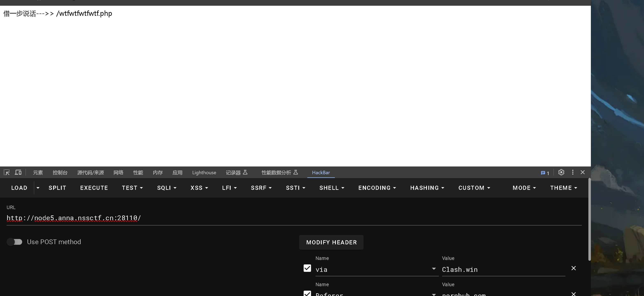Click the Clash.win header value field
644x296 pixels.
tap(503, 270)
